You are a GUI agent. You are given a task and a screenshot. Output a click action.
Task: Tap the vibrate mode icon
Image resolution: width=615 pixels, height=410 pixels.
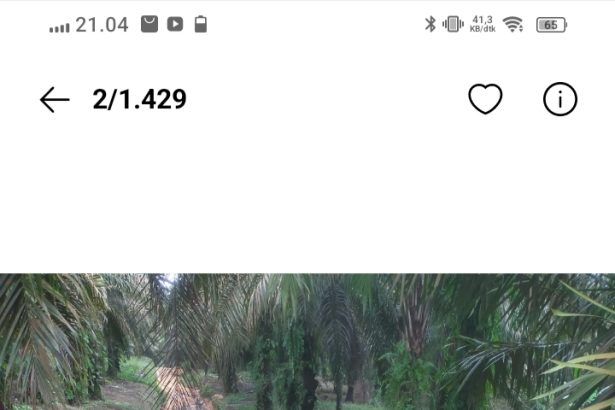click(x=453, y=24)
